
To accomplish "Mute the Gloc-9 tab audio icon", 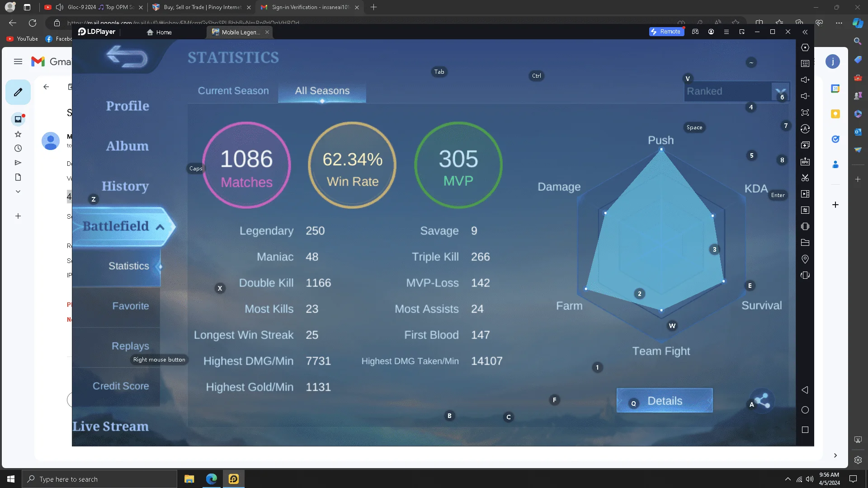I will point(60,7).
